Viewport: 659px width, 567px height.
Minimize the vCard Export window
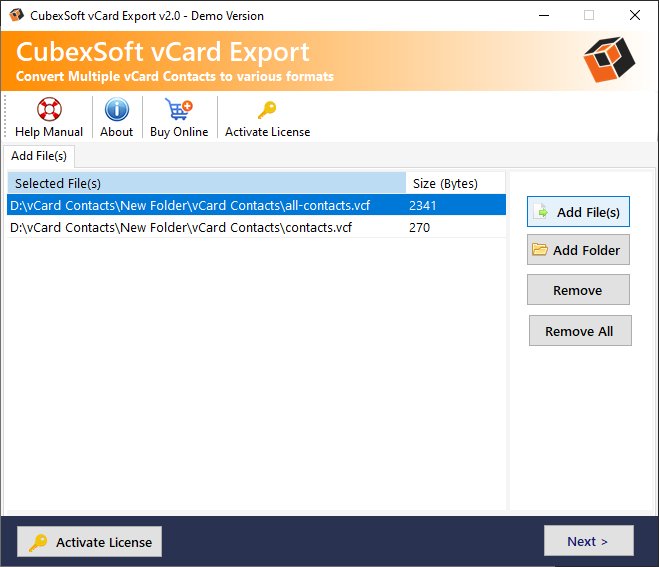544,15
